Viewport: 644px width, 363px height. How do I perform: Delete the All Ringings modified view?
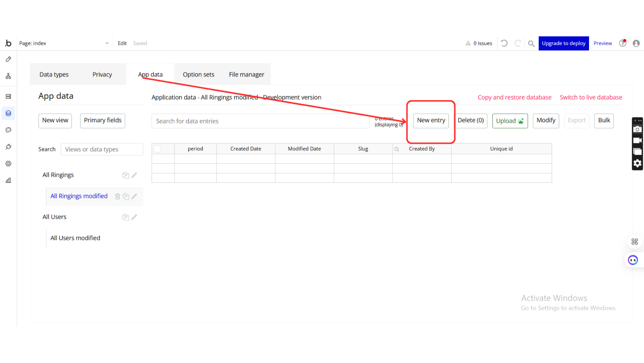(117, 196)
